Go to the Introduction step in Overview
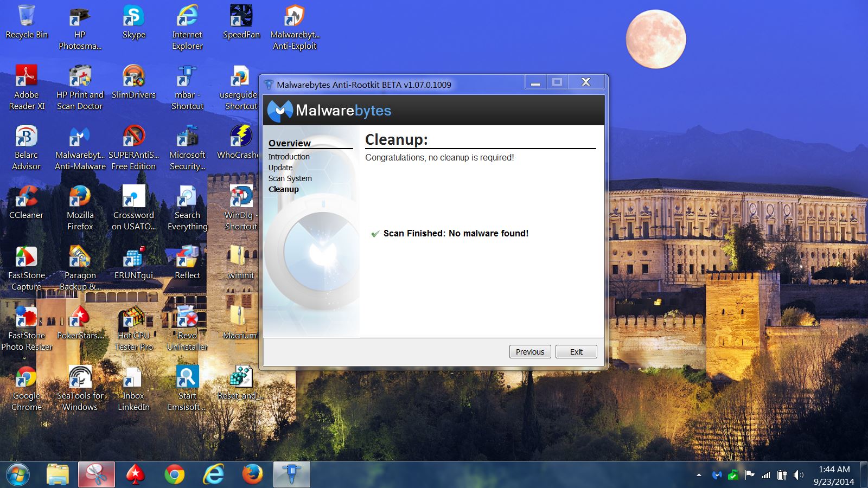 (289, 157)
